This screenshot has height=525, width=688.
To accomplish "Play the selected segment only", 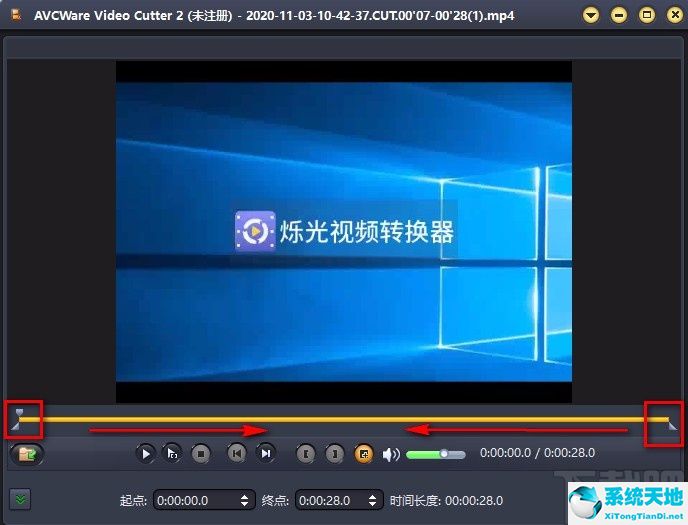I will pos(172,454).
